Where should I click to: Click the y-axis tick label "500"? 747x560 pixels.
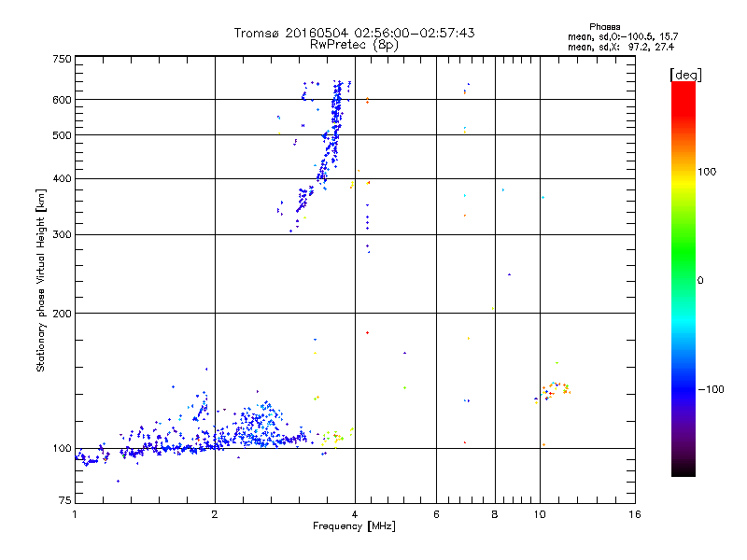[63, 135]
